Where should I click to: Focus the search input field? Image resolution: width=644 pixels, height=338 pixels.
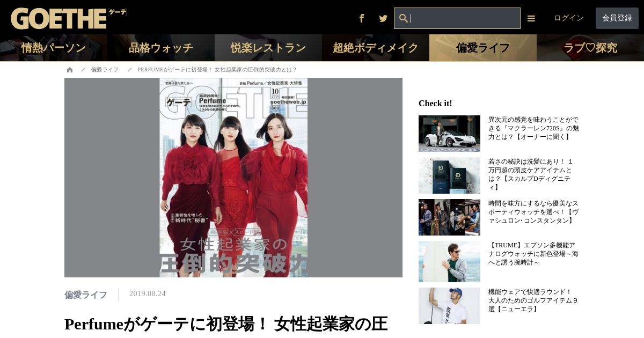click(x=457, y=18)
